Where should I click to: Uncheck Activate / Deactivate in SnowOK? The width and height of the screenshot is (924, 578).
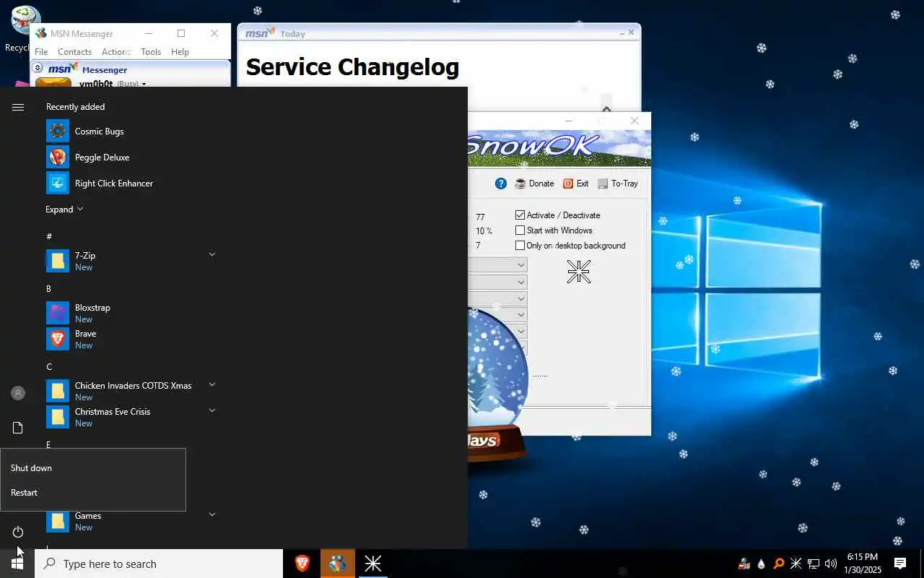click(520, 215)
